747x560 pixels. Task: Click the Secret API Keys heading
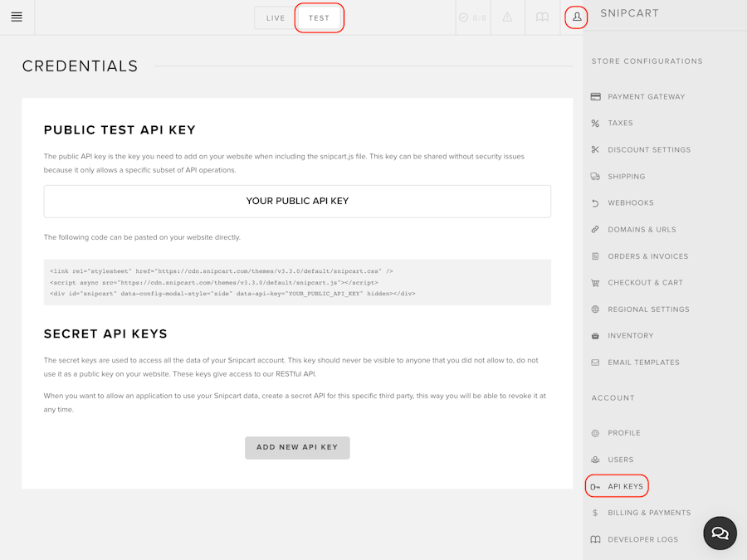point(105,334)
